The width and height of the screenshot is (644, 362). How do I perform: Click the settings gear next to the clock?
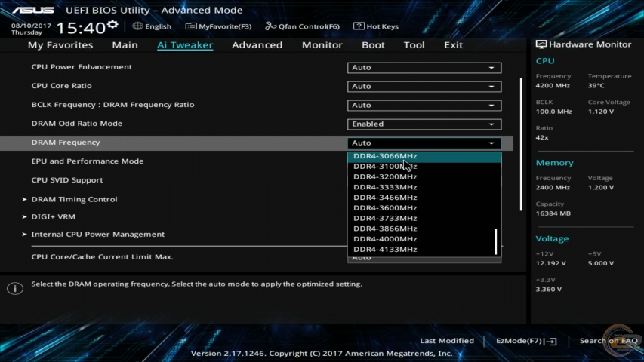click(112, 25)
